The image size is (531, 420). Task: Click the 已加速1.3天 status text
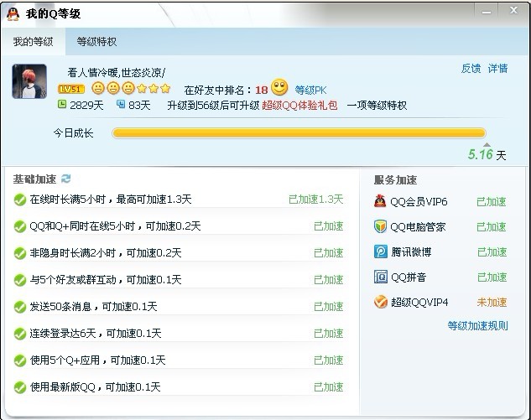pyautogui.click(x=315, y=200)
